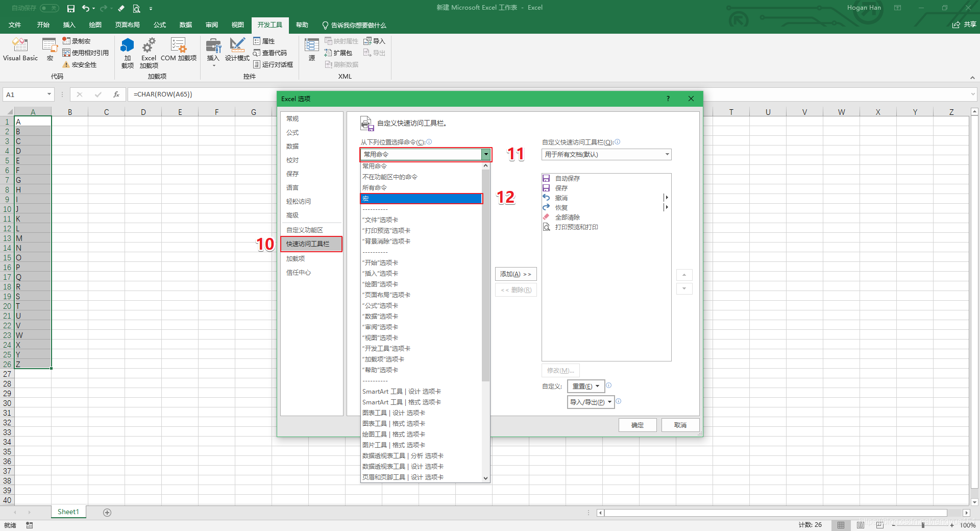This screenshot has height=531, width=980.
Task: Expand the customize quick access toolbar arrow
Action: [x=151, y=8]
